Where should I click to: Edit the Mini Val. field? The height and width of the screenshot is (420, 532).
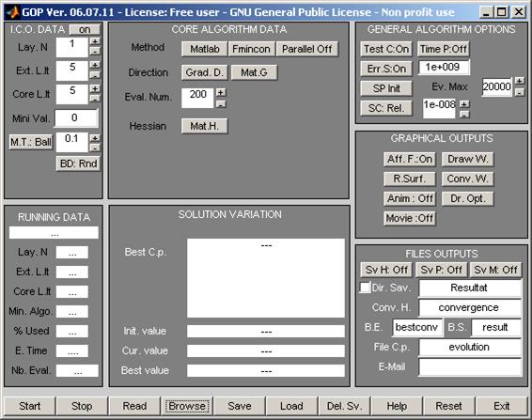click(76, 118)
